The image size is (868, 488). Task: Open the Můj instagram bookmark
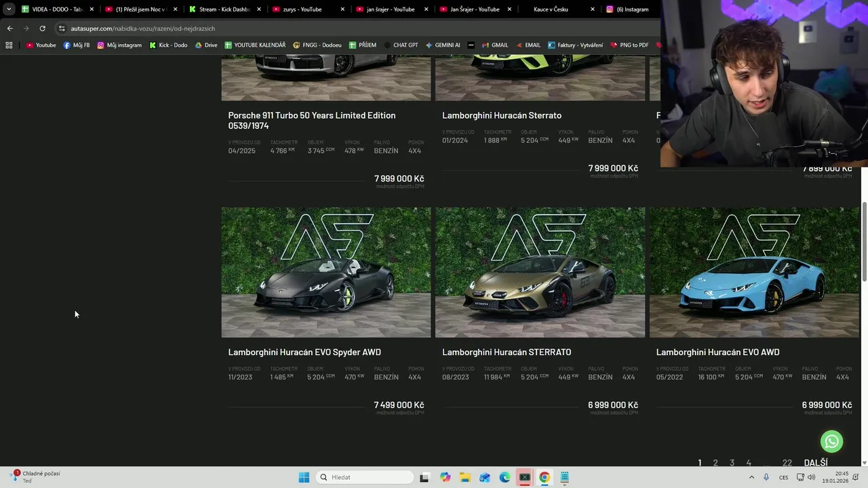pos(119,45)
